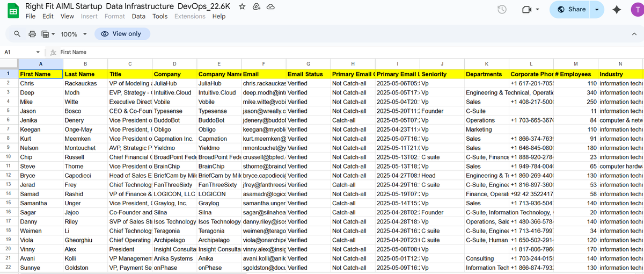
Task: Select the LOGICON, LLC company cell
Action: point(174,194)
